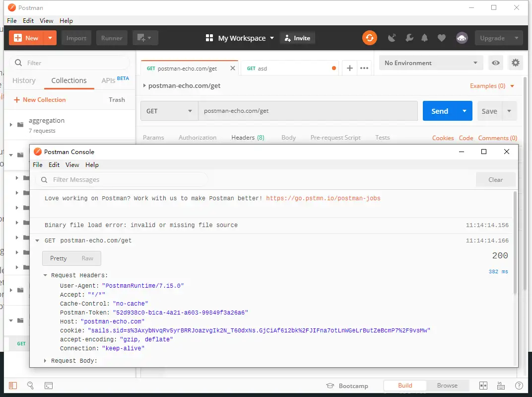Open the satellite capture requests icon
This screenshot has width=532, height=397.
(392, 38)
